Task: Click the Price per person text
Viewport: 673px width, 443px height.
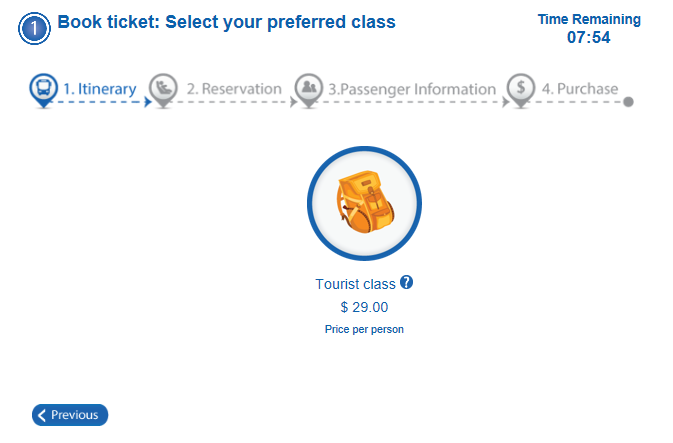Action: click(x=364, y=329)
